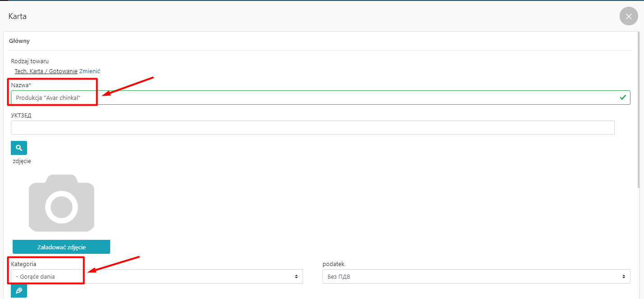Click the vertical scrollbar on the right
The width and height of the screenshot is (644, 299).
tap(638, 113)
